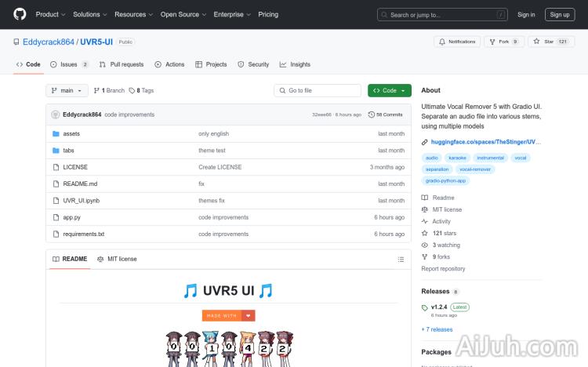Open the Pricing page
Viewport: 588px width, 367px height.
(x=268, y=14)
